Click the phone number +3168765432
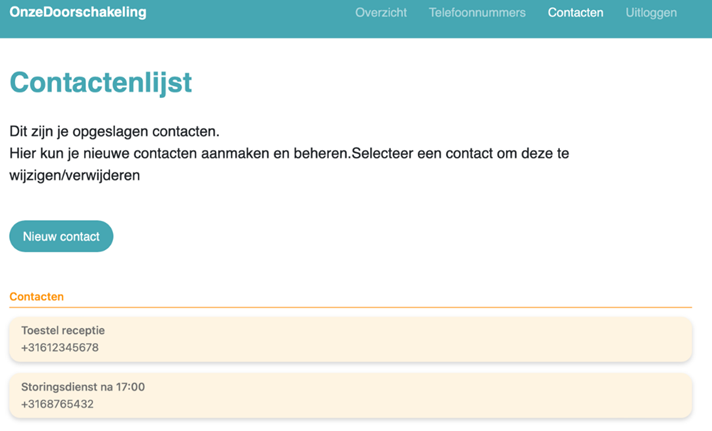The image size is (712, 431). (57, 404)
